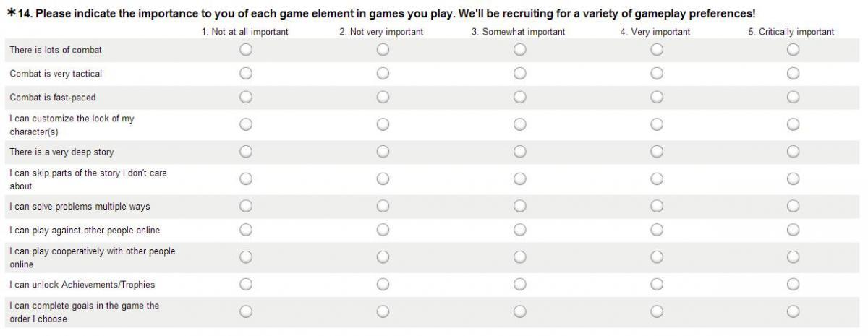Image resolution: width=868 pixels, height=336 pixels.
Task: Set 'solve problems multiple ways' to Somewhat important
Action: 519,206
